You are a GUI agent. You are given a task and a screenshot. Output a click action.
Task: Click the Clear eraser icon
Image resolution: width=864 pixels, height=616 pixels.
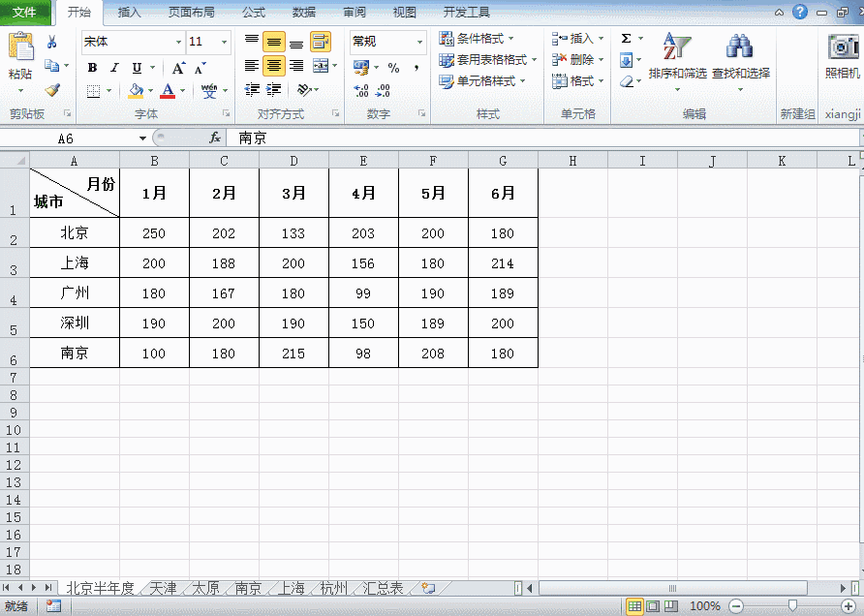click(626, 81)
